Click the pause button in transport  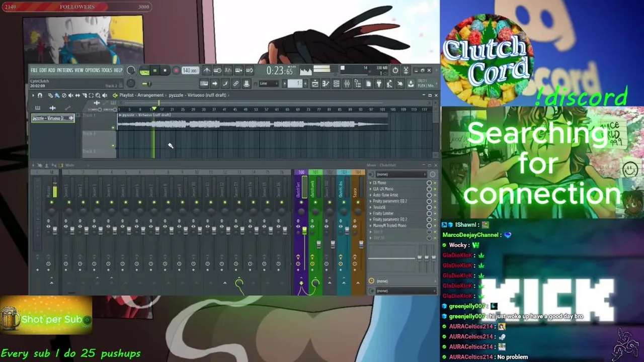click(155, 70)
